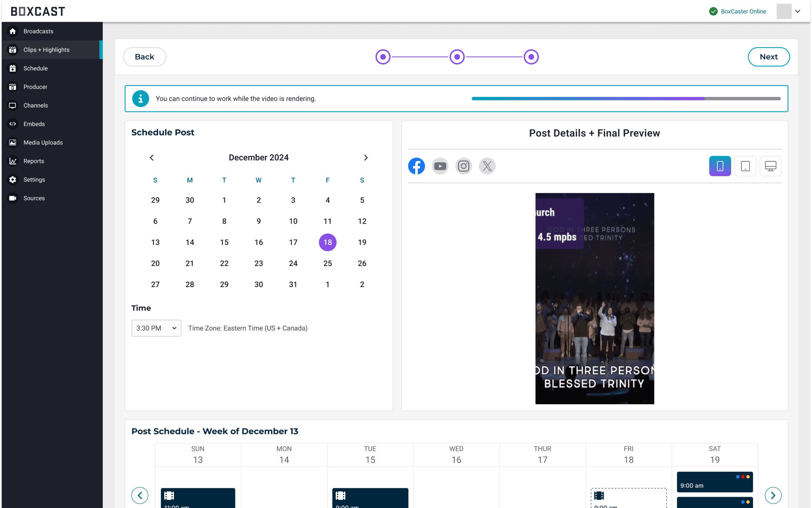Select Facebook as the post platform
Viewport: 812px width, 508px height.
pos(416,166)
